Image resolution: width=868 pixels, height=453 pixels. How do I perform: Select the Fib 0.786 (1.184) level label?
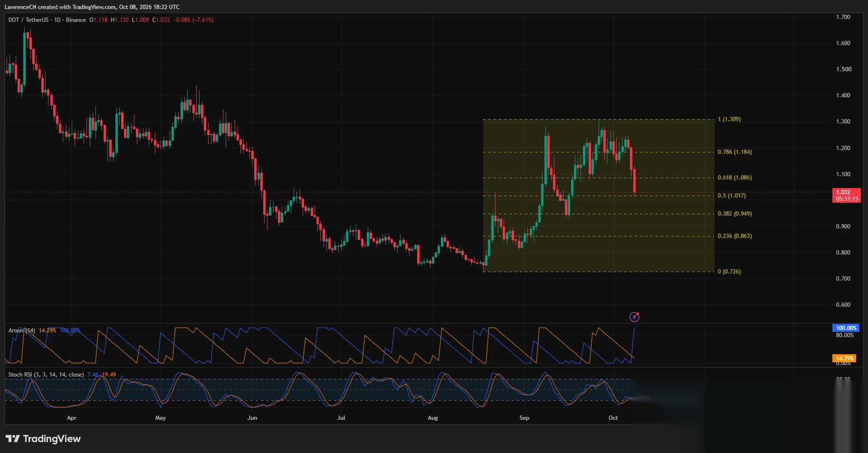pos(734,152)
